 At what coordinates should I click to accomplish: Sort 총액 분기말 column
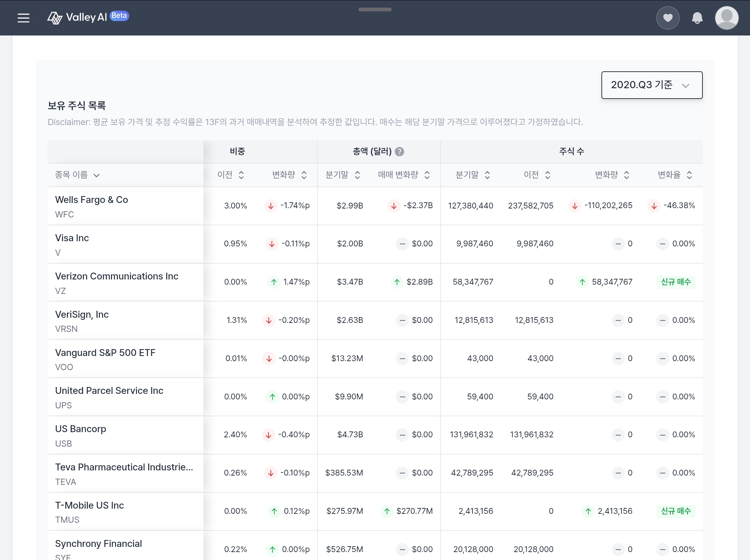[x=343, y=175]
